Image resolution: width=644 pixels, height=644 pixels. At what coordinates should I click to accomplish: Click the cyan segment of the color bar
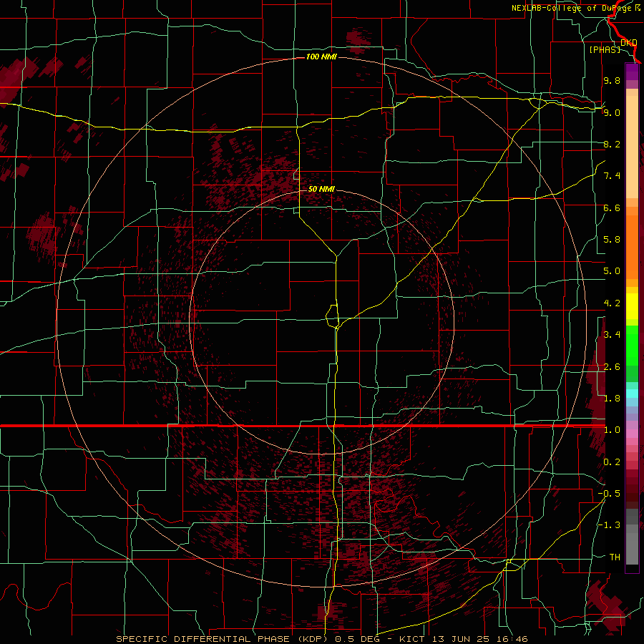(632, 394)
